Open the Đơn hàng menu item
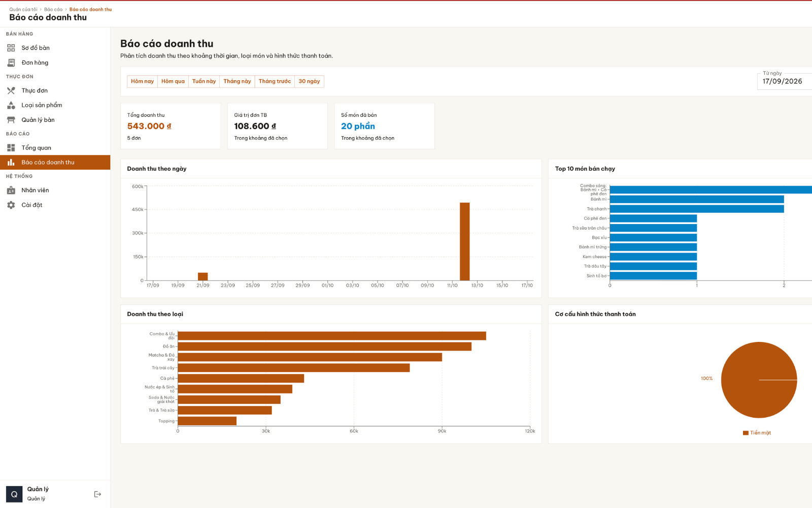Image resolution: width=812 pixels, height=508 pixels. (55, 62)
